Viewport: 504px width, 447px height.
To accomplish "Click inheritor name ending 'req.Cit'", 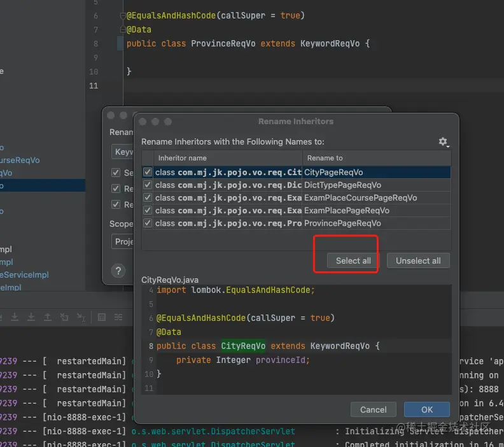I will point(228,173).
